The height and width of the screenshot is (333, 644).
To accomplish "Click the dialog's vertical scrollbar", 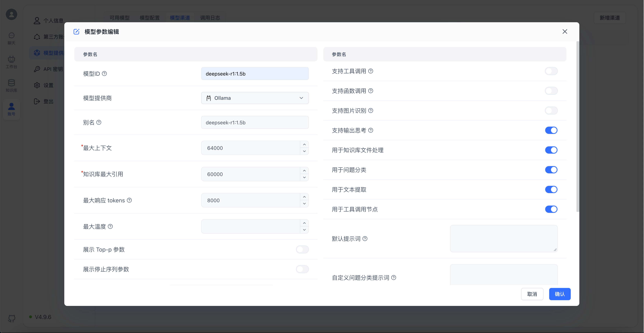I will (x=578, y=126).
